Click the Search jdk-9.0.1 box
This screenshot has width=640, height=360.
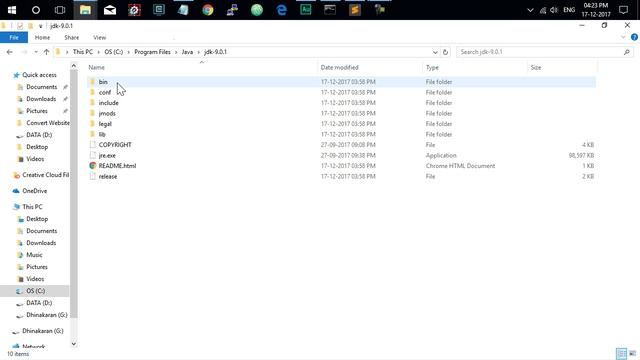(x=544, y=52)
